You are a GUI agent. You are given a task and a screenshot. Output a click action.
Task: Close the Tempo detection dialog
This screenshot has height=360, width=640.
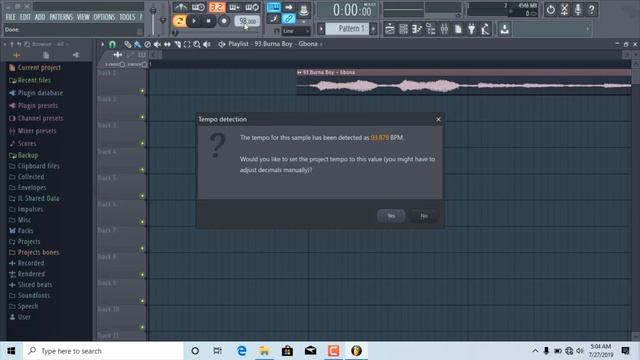tap(438, 119)
